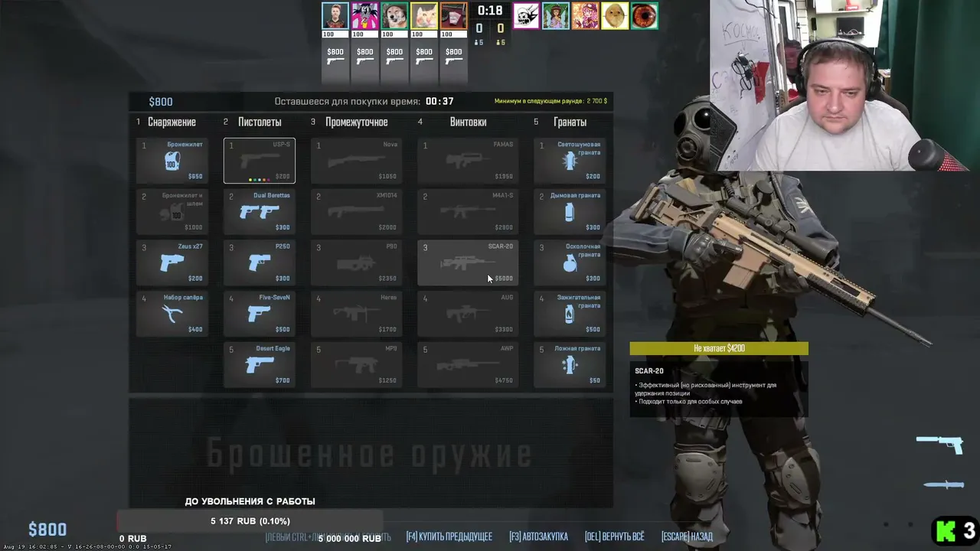This screenshot has height=551, width=980.
Task: Click the large $800 money counter
Action: coord(47,530)
